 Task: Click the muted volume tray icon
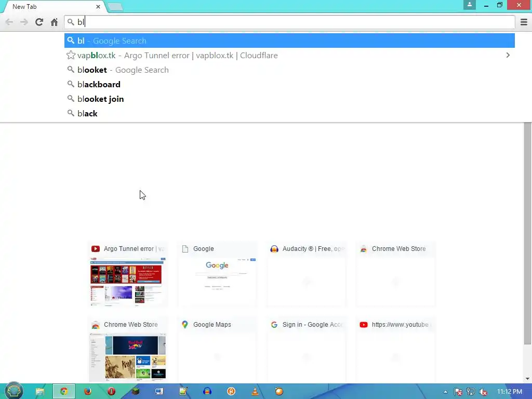pyautogui.click(x=483, y=392)
